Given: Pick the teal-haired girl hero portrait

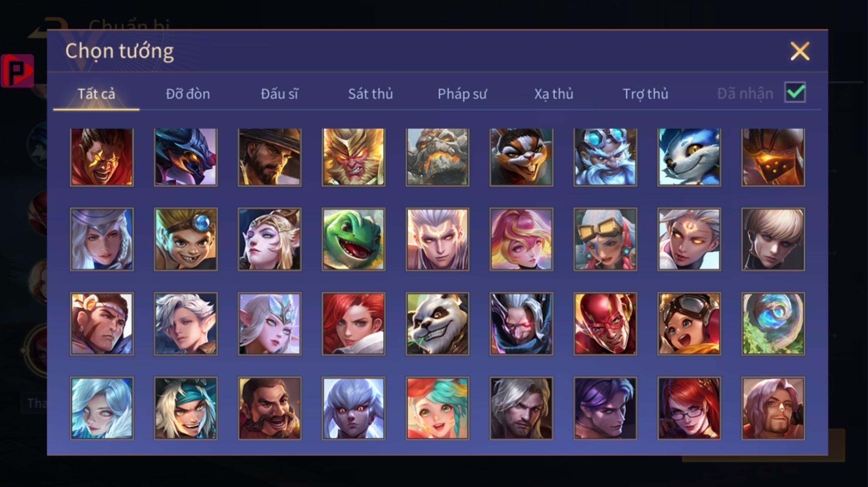Looking at the screenshot, I should (437, 408).
